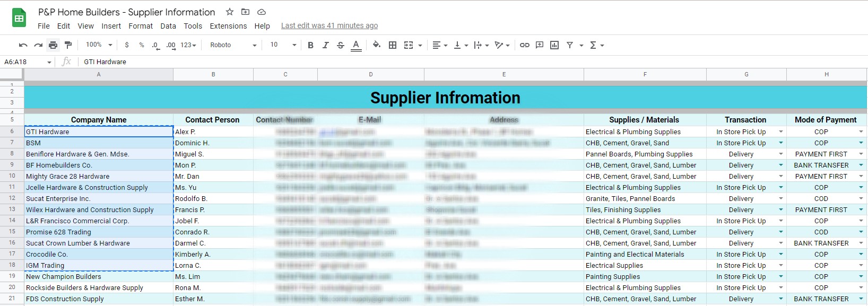Screen dimensions: 868x306
Task: Click the Merge cells icon
Action: [x=409, y=45]
